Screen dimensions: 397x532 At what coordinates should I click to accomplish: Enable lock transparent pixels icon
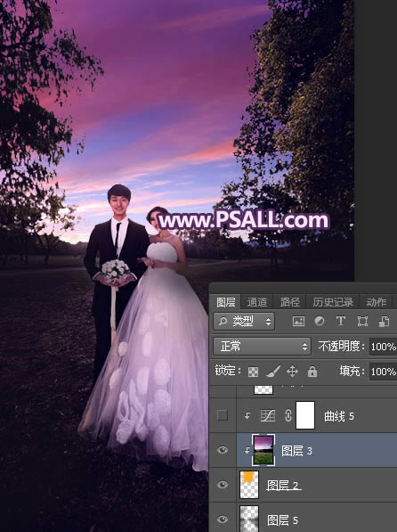coord(253,372)
